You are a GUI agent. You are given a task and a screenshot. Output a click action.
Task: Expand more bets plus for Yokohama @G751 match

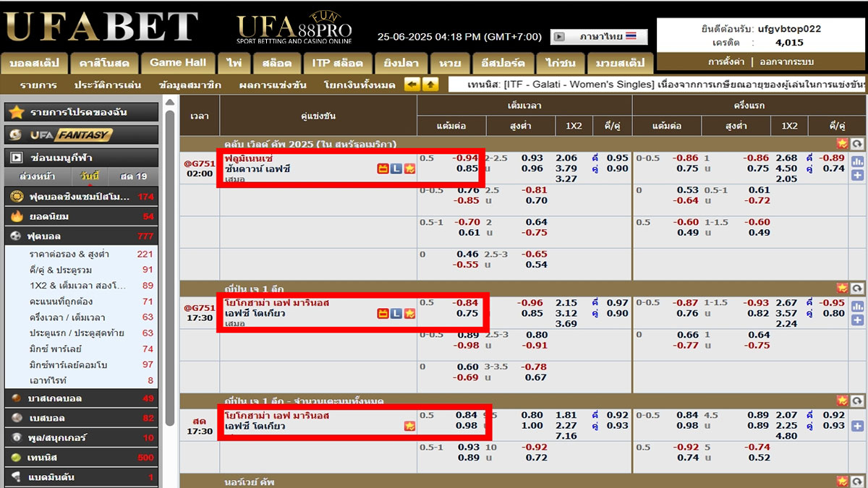click(x=857, y=320)
